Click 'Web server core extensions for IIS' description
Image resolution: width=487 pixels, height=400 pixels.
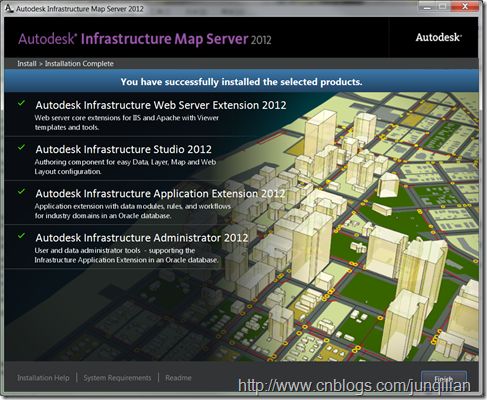coord(127,122)
